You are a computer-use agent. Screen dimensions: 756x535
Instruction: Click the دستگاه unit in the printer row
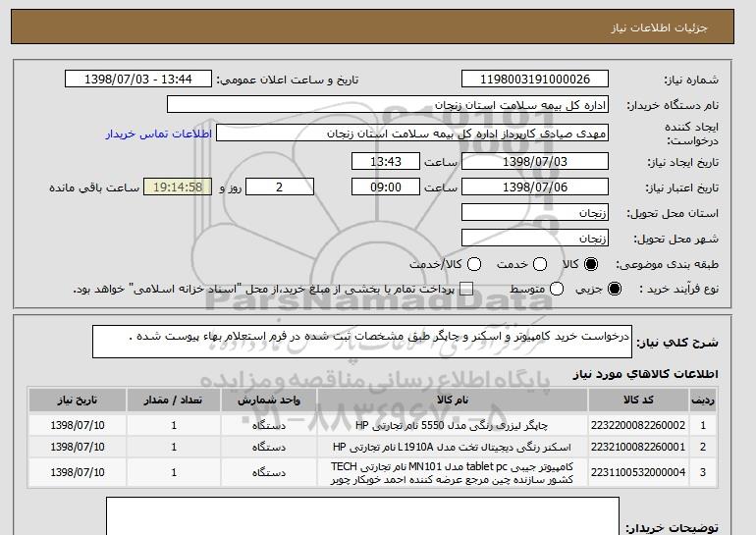(269, 426)
